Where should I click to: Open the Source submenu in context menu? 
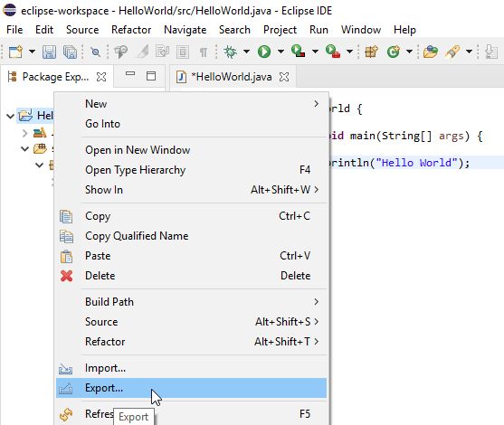pyautogui.click(x=192, y=322)
